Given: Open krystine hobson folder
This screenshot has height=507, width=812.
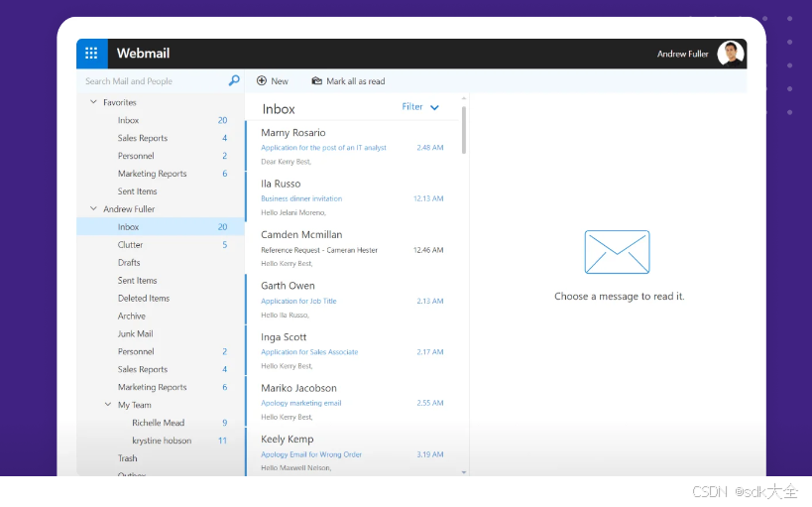Looking at the screenshot, I should [161, 441].
